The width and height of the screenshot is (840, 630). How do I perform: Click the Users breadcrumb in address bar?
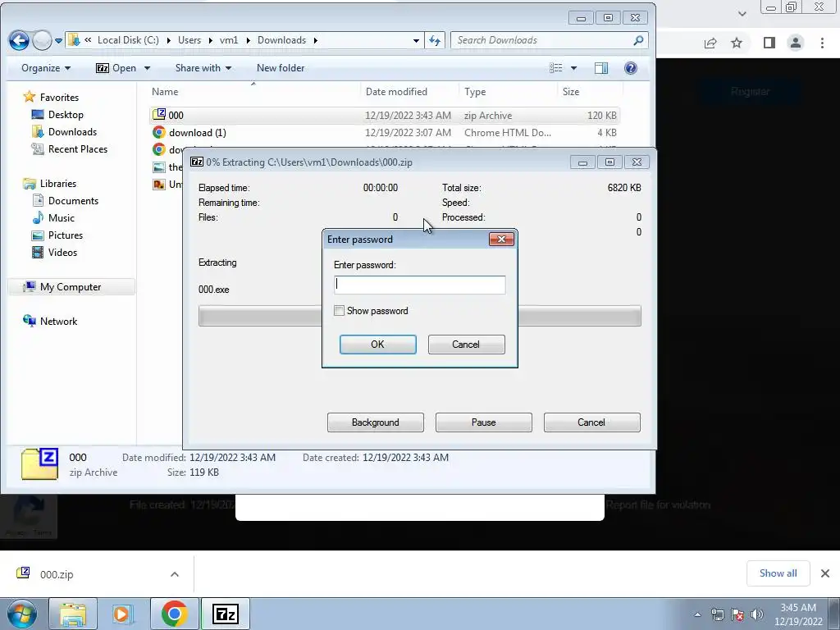(x=189, y=40)
